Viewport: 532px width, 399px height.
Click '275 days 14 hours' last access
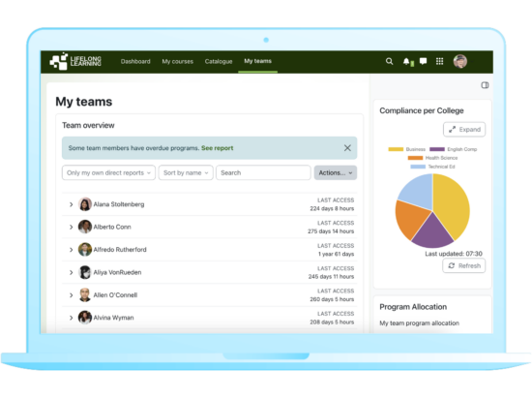331,231
